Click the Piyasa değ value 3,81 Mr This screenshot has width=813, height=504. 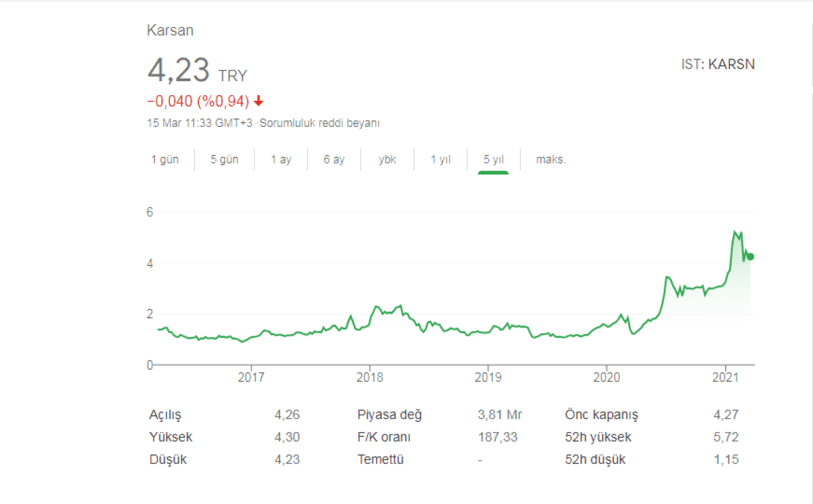tap(500, 415)
